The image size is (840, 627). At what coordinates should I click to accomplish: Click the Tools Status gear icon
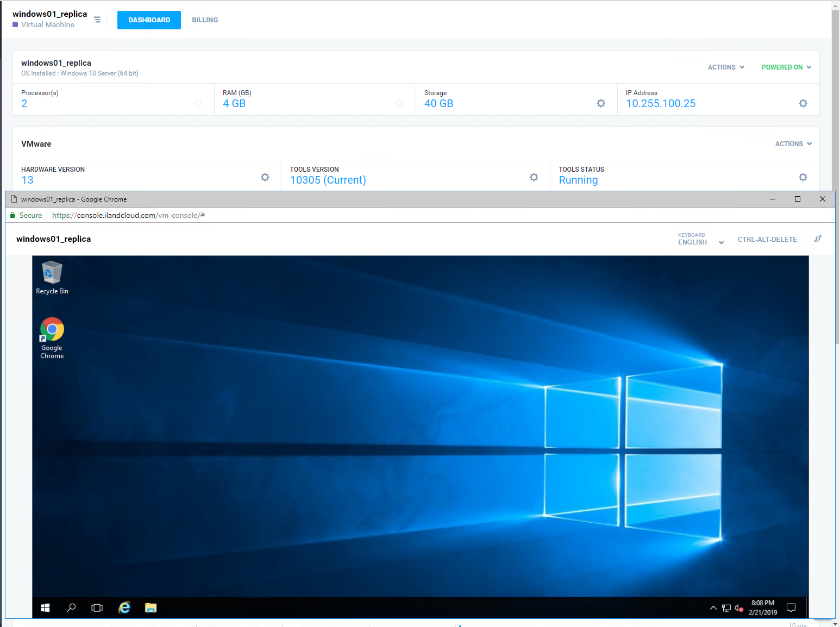pos(803,177)
